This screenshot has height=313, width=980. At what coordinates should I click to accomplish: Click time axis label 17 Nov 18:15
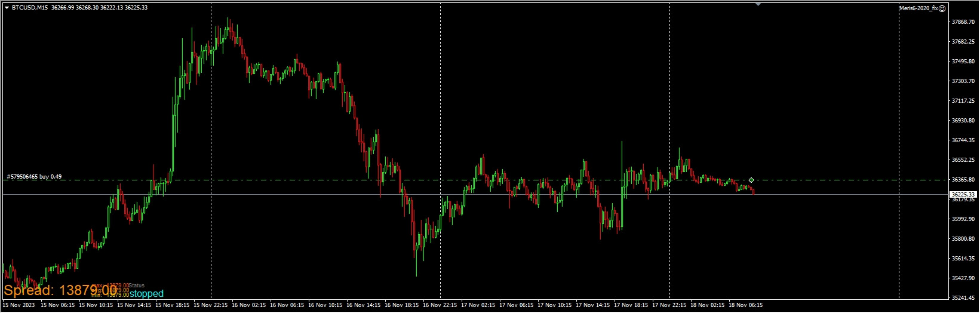(x=631, y=305)
